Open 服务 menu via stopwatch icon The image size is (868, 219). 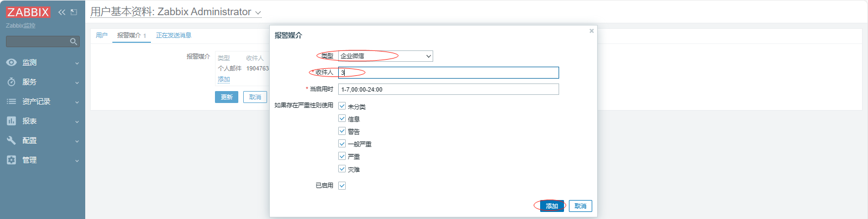tap(11, 82)
